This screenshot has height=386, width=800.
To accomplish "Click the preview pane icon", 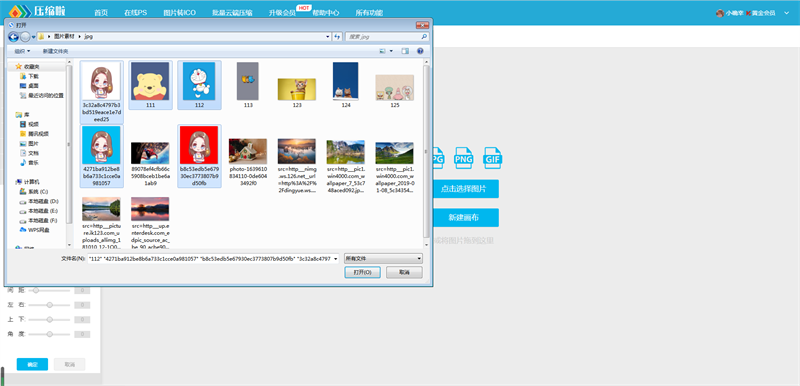I will (405, 51).
